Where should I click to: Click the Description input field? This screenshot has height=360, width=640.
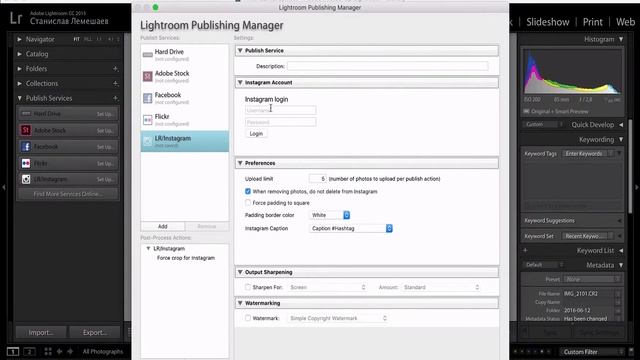388,66
